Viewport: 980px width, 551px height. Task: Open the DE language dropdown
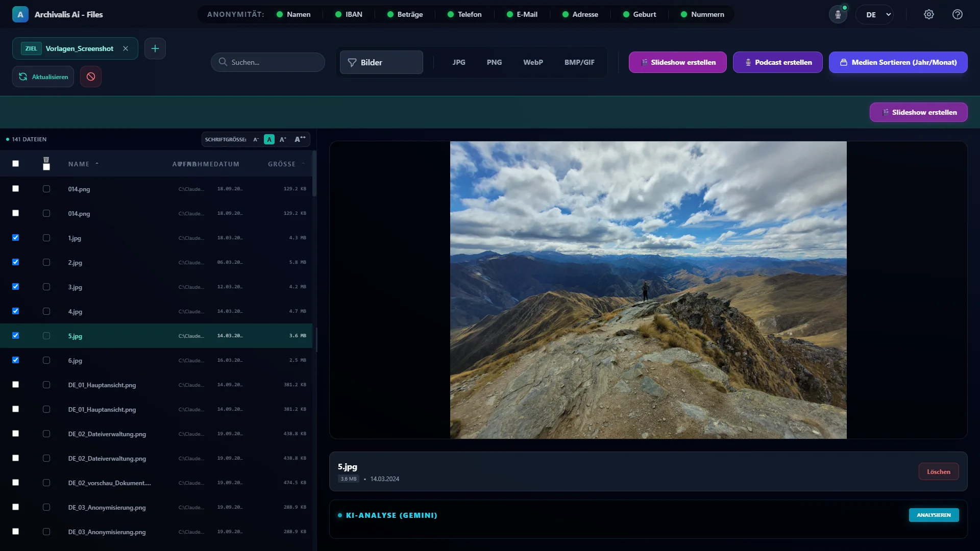tap(875, 14)
